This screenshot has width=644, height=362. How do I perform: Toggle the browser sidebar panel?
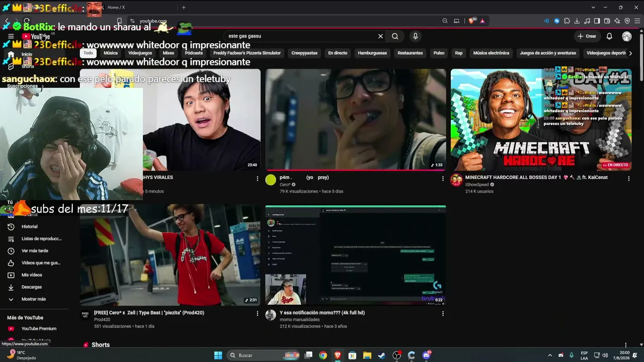tap(597, 21)
